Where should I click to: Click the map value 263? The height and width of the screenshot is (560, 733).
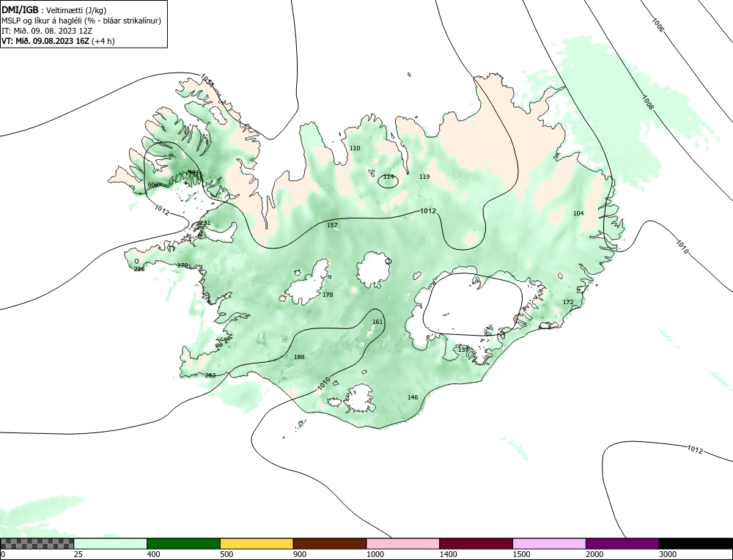[210, 375]
